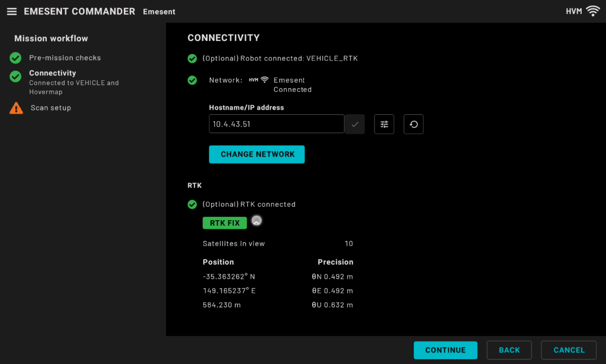Viewport: 606px width, 364px height.
Task: Click Robot connected: VEHICLE_RTK text
Action: point(300,58)
